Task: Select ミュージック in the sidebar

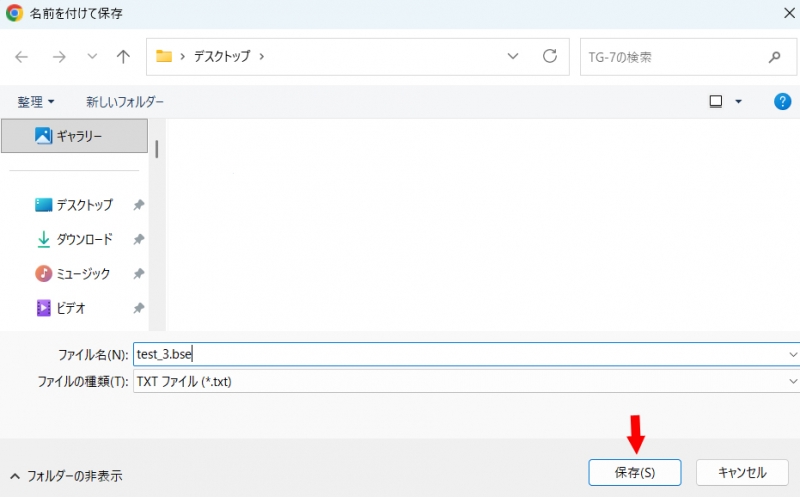Action: (82, 274)
